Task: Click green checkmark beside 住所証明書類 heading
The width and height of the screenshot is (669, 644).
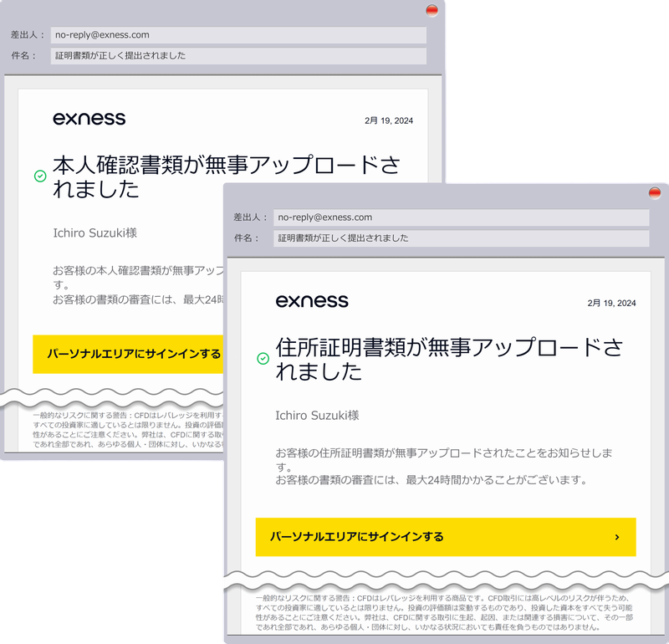Action: pos(263,358)
